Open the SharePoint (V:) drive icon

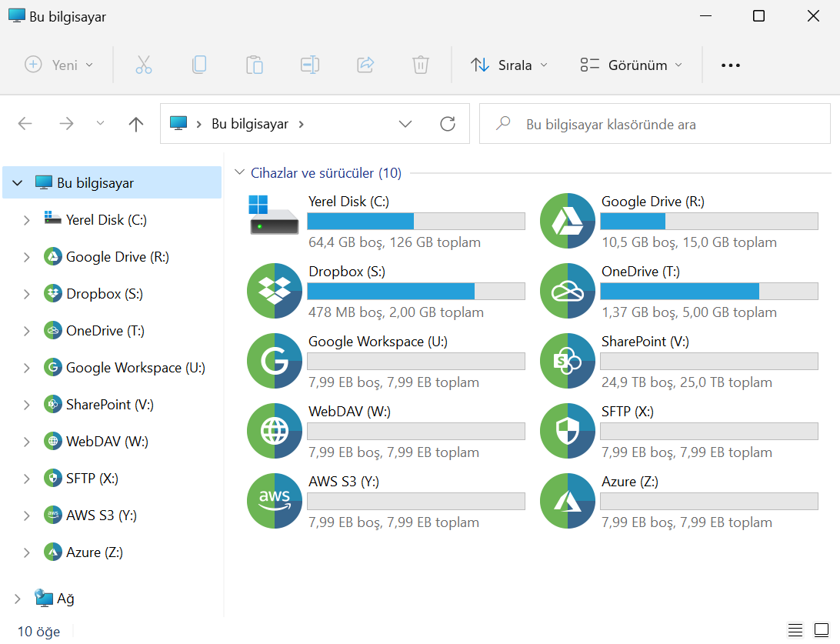point(568,361)
